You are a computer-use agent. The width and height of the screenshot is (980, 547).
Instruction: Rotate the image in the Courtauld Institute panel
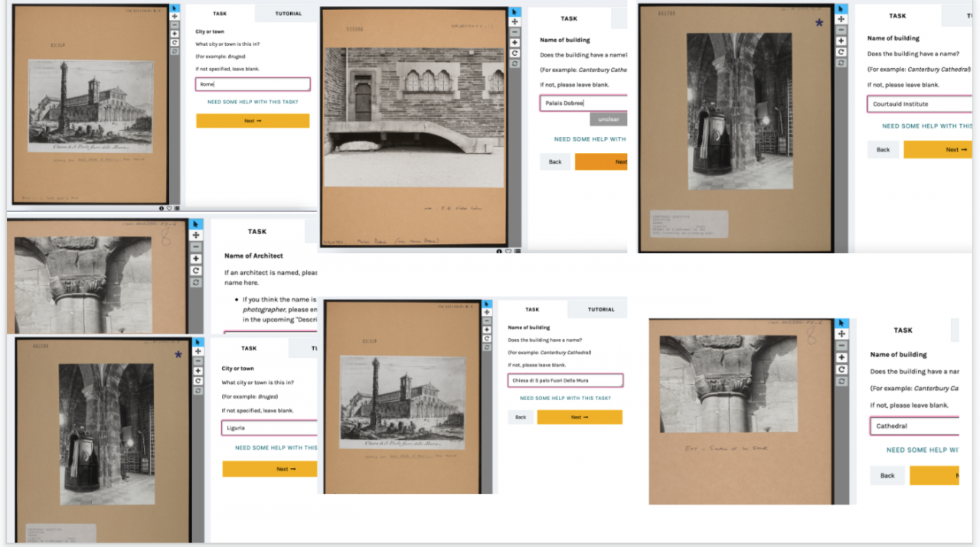click(x=841, y=51)
